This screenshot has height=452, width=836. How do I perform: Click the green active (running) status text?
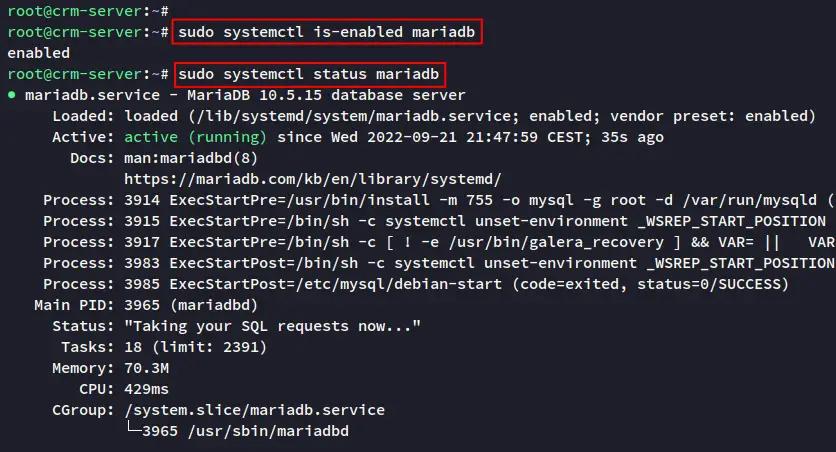point(195,137)
